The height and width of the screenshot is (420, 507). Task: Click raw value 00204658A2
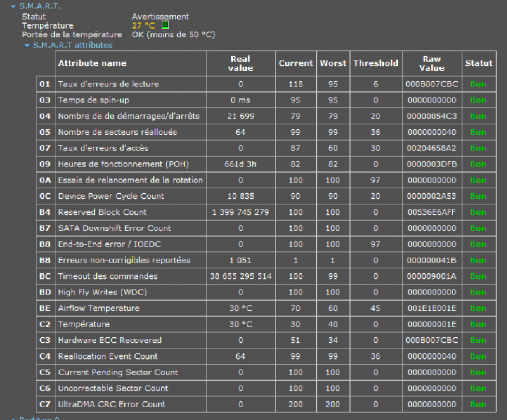pyautogui.click(x=431, y=148)
